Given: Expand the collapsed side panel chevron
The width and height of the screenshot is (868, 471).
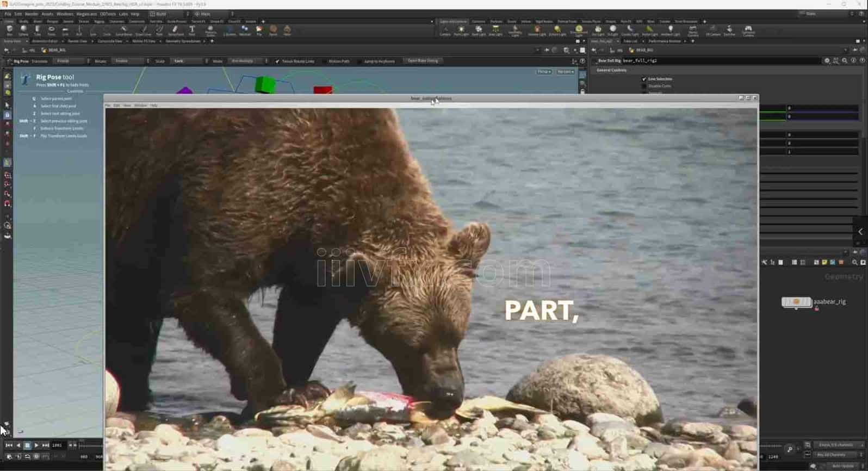Looking at the screenshot, I should [x=860, y=232].
